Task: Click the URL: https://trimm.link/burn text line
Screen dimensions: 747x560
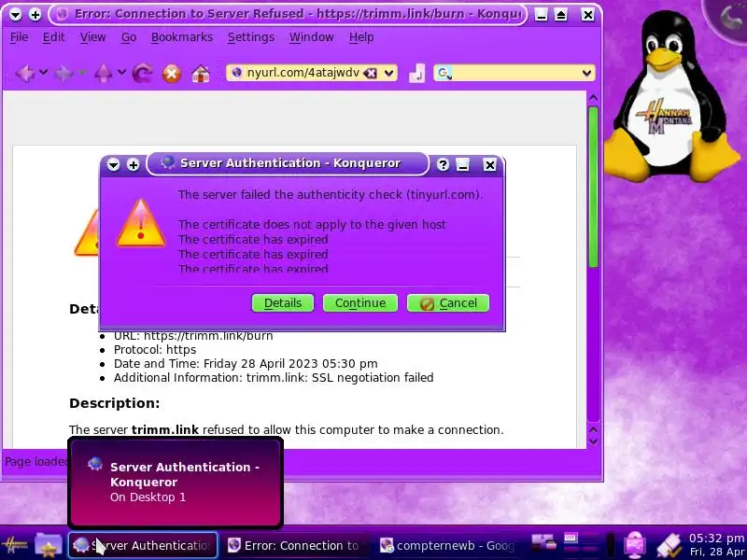Action: [193, 336]
